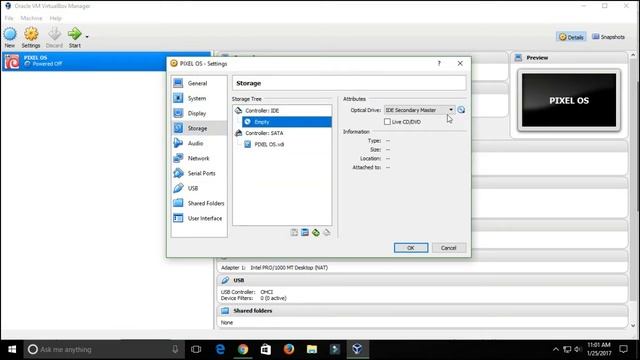
Task: Confirm settings with the OK button
Action: click(411, 248)
